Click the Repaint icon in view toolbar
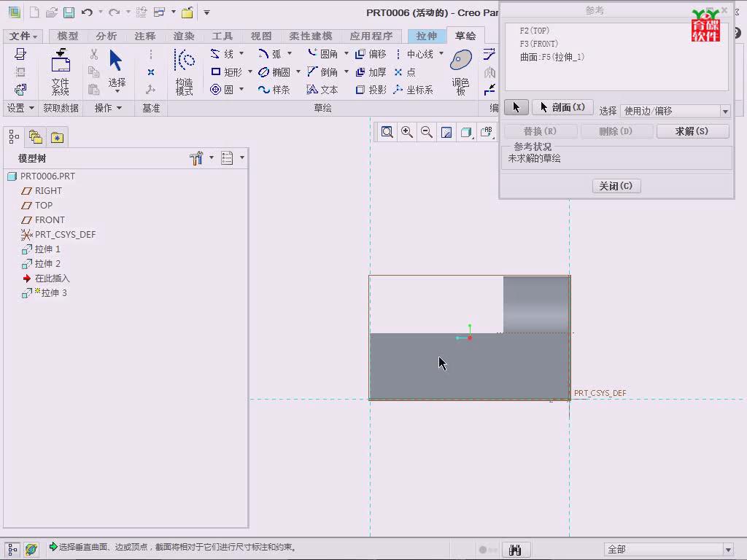This screenshot has width=747, height=560. [446, 132]
